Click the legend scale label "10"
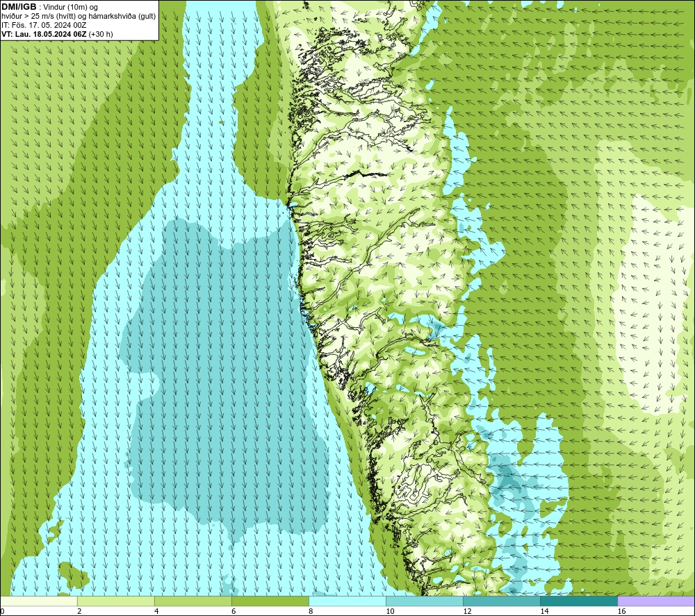The image size is (695, 616). pyautogui.click(x=390, y=611)
